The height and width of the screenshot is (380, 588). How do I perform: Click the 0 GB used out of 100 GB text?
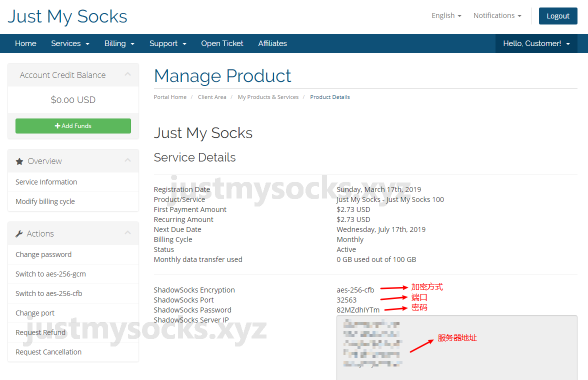(x=376, y=259)
